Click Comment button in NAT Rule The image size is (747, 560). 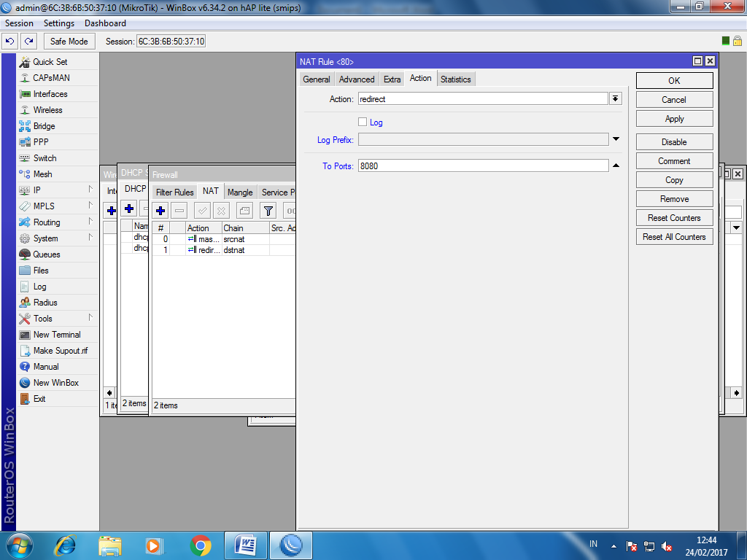(674, 161)
